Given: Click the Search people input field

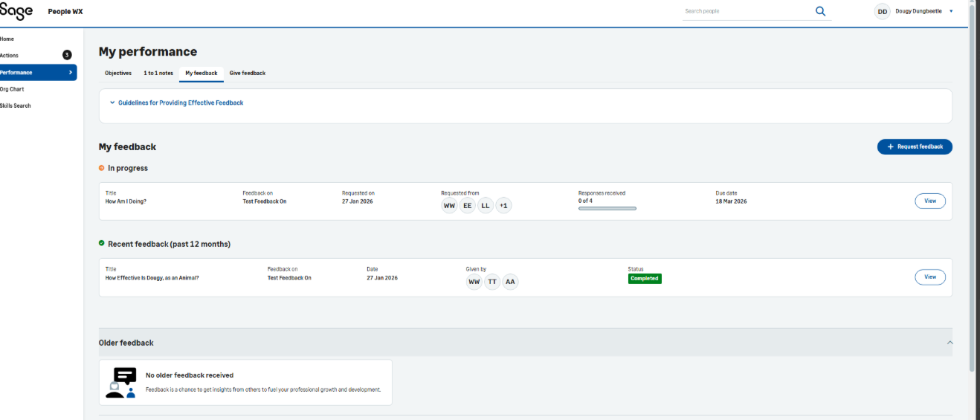Looking at the screenshot, I should click(x=744, y=11).
